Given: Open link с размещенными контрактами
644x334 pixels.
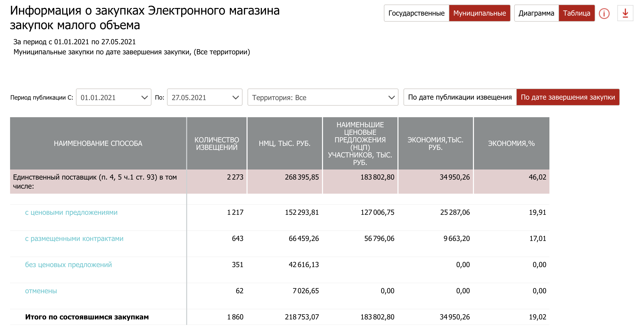Looking at the screenshot, I should (74, 239).
